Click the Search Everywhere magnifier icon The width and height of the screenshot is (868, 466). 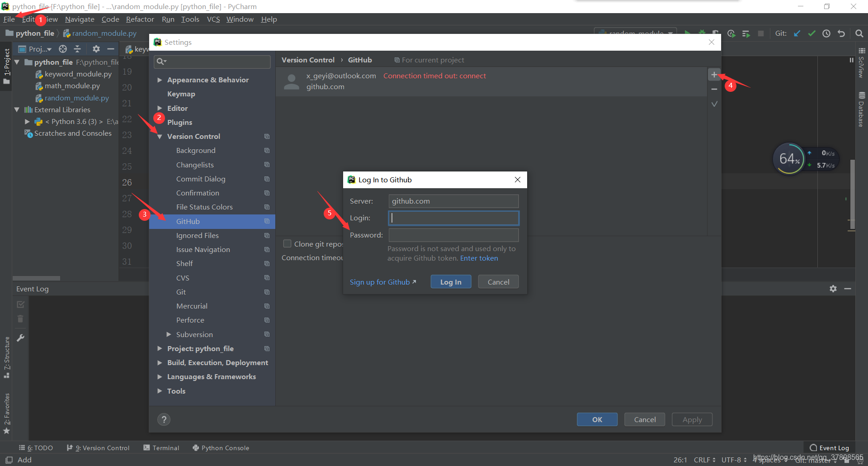click(x=859, y=33)
